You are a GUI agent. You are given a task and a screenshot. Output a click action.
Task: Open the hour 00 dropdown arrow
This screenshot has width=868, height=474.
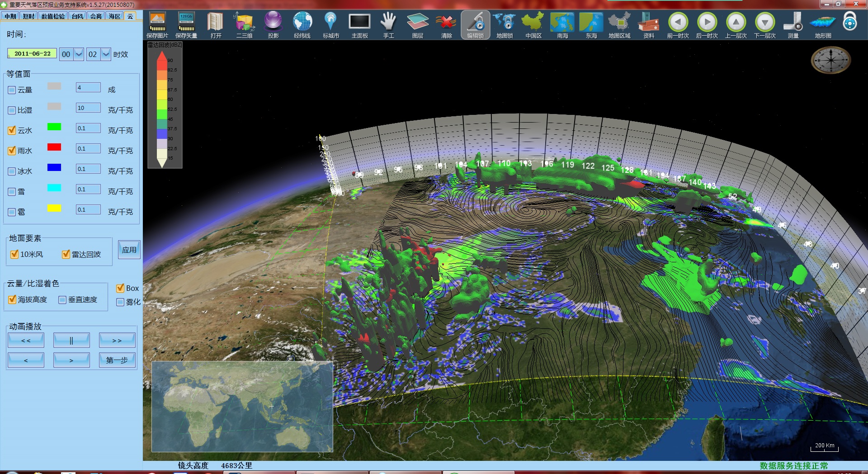click(79, 54)
